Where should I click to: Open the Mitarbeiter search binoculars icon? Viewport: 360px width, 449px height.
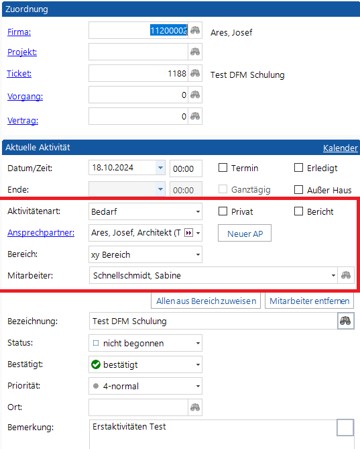[346, 275]
